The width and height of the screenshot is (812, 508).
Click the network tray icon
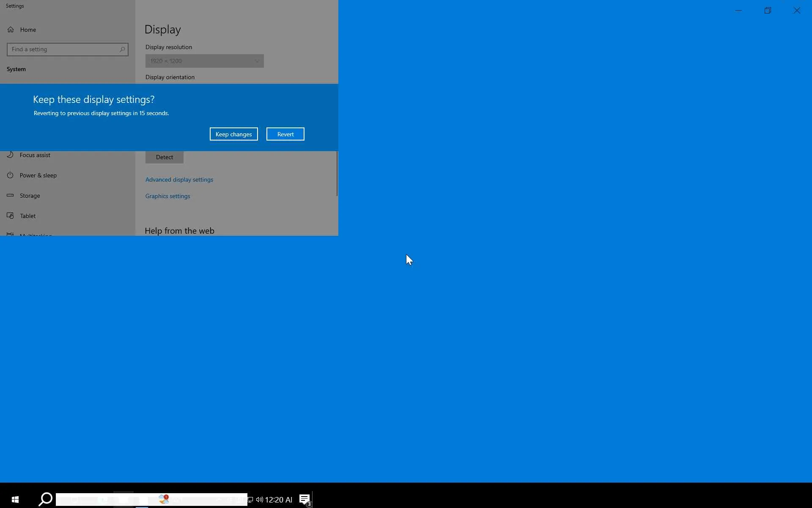pyautogui.click(x=250, y=500)
